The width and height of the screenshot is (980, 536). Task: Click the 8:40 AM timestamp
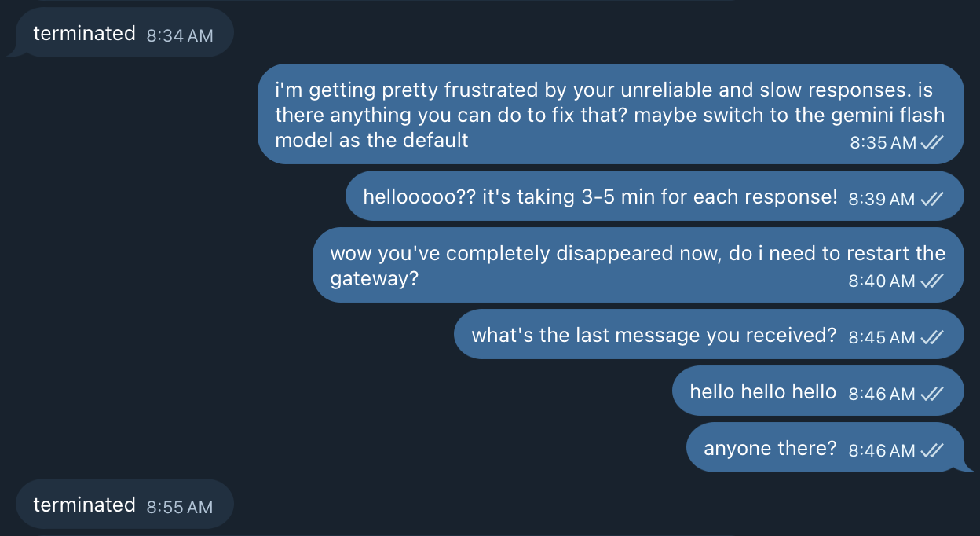pos(882,281)
